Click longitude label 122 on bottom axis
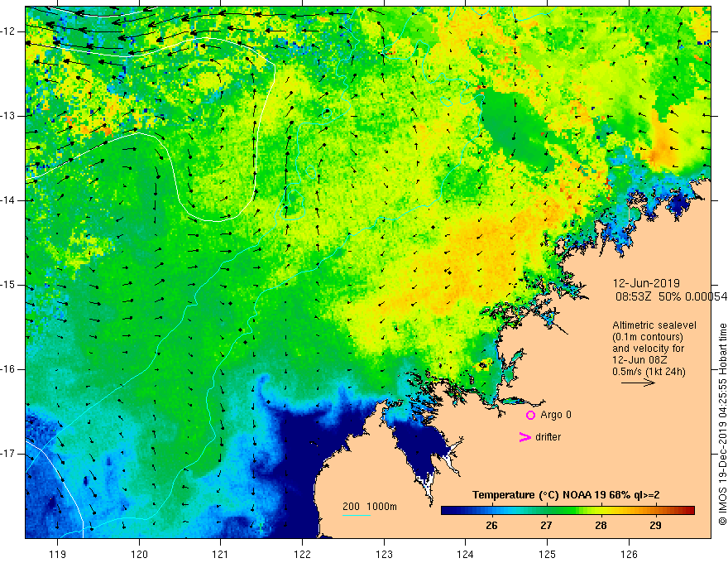Viewport: 728px width, 563px height. (302, 554)
